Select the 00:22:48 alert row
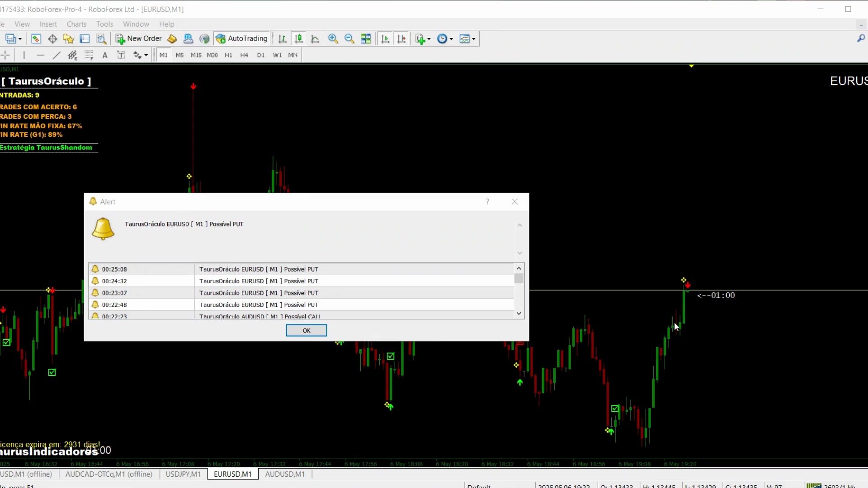This screenshot has height=488, width=868. pyautogui.click(x=301, y=305)
